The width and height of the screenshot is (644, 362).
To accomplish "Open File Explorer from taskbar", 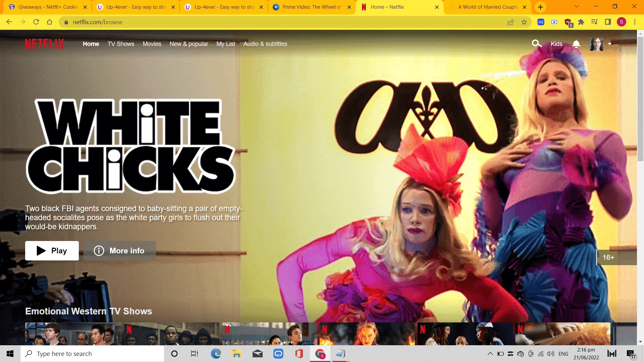I will tap(236, 354).
